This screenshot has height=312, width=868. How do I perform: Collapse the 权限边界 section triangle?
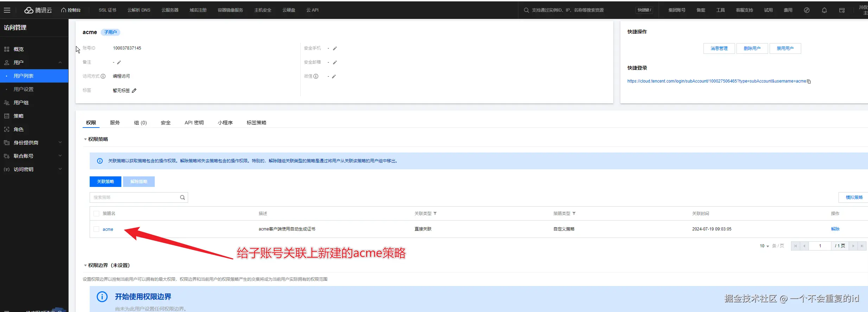pyautogui.click(x=85, y=266)
